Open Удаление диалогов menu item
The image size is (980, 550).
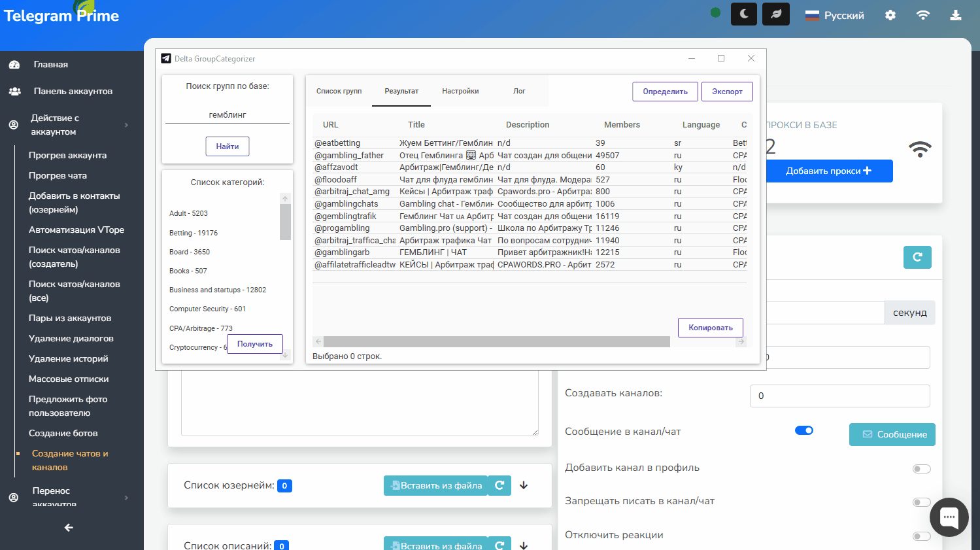coord(71,338)
